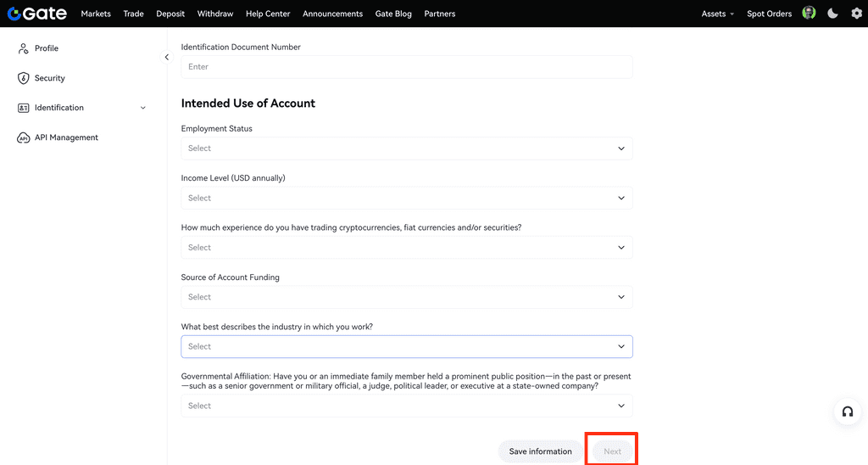
Task: Select Source of Account Funding dropdown
Action: [x=406, y=297]
